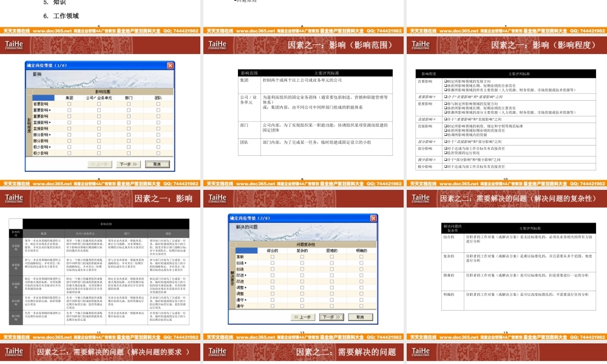Click 影响范围 heading in dialog 1/6
607x364 pixels.
103,92
